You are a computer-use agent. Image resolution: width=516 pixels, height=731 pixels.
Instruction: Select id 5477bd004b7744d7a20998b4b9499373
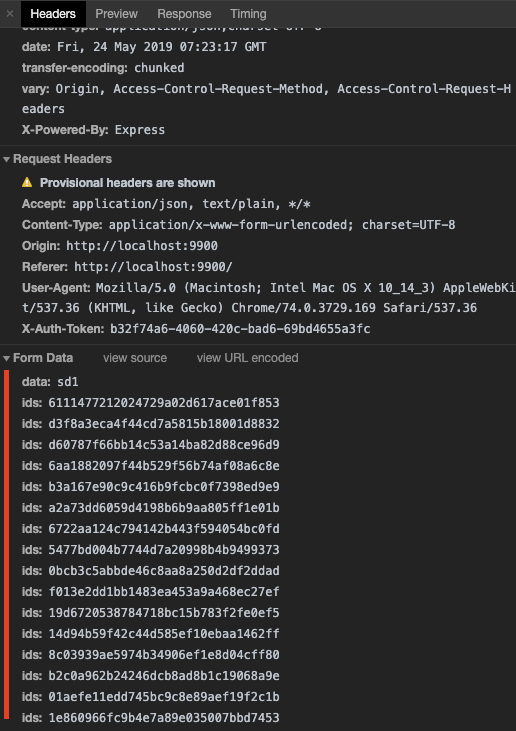164,550
